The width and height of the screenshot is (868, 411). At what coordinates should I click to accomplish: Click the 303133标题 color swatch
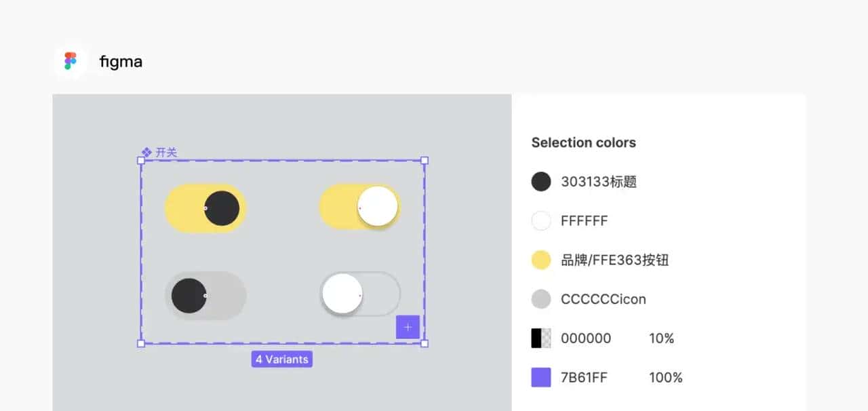tap(540, 181)
